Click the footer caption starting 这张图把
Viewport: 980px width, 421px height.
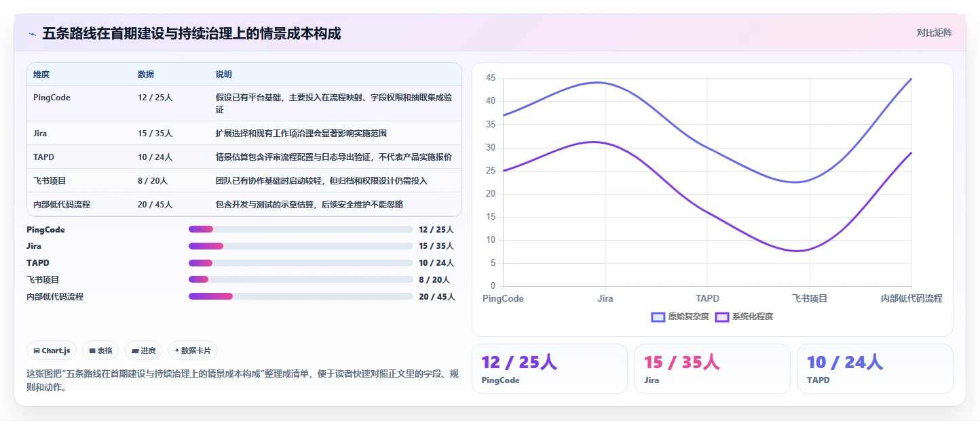242,381
